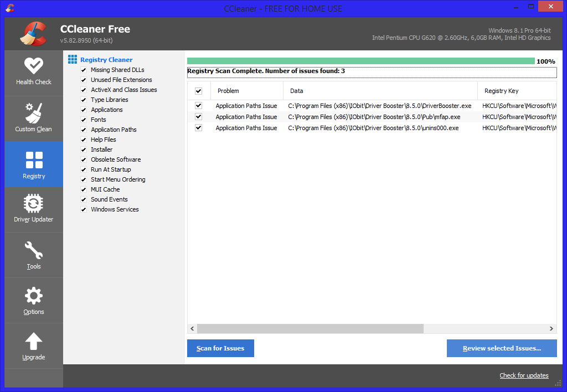Close the CCleaner window
The height and width of the screenshot is (392, 567).
tap(551, 7)
